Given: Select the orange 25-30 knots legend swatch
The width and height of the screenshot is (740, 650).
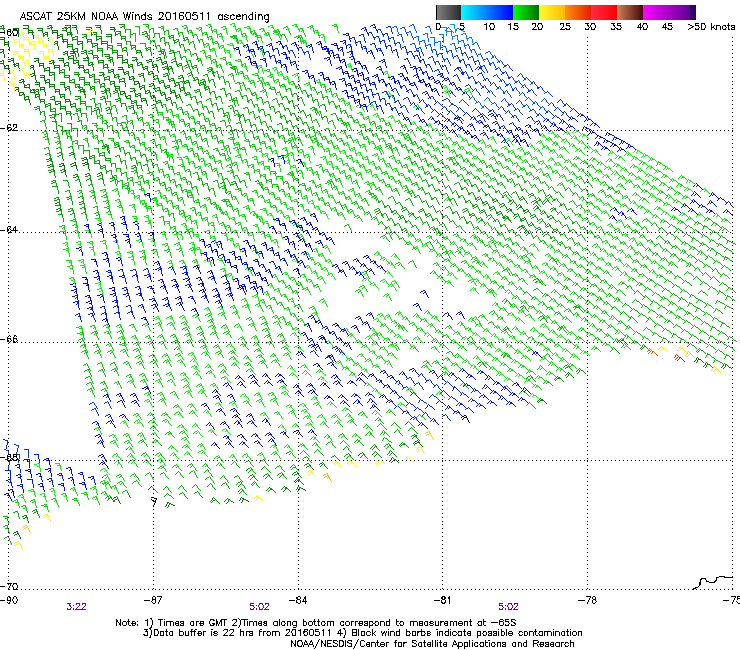Looking at the screenshot, I should 578,12.
